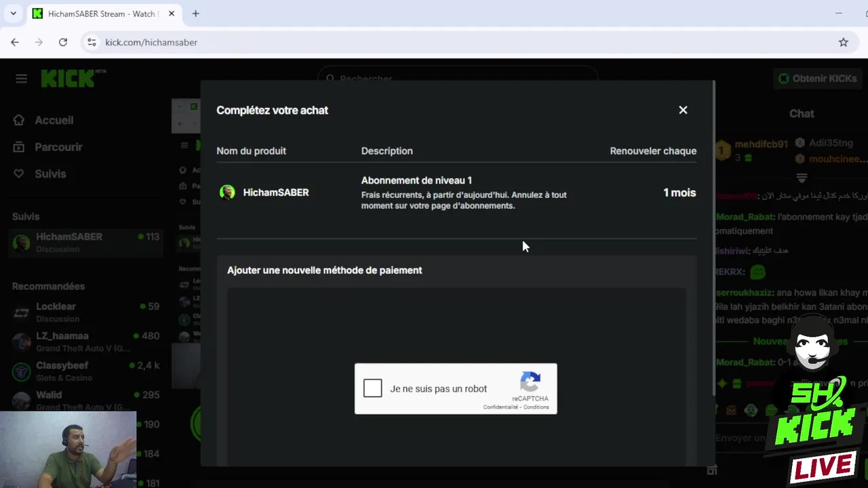Click username mehdifcb91 in chat
This screenshot has width=868, height=488.
tap(762, 144)
